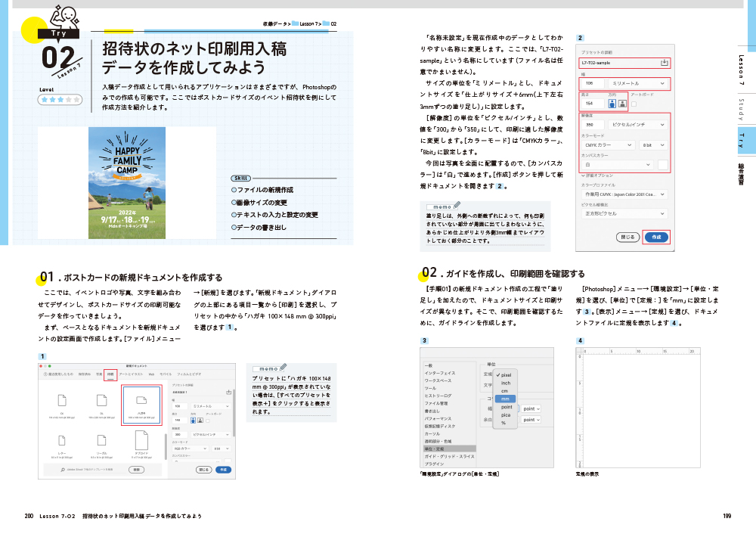Open 作業用CMYK Japan Color profile dropdown
This screenshot has height=534, width=756.
[625, 194]
